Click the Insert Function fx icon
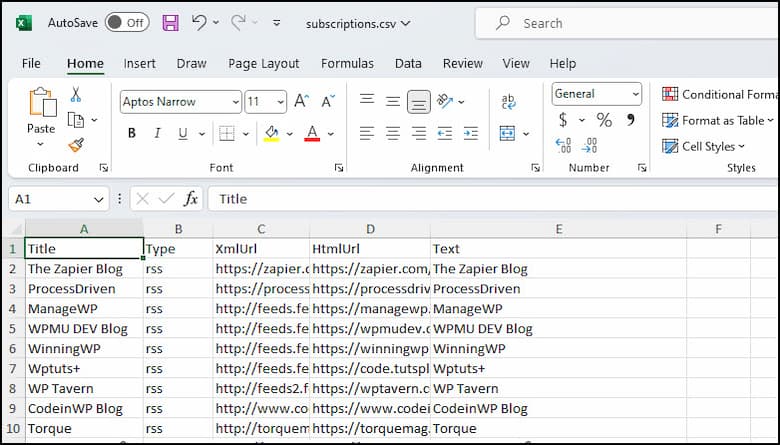This screenshot has height=445, width=780. (x=191, y=199)
